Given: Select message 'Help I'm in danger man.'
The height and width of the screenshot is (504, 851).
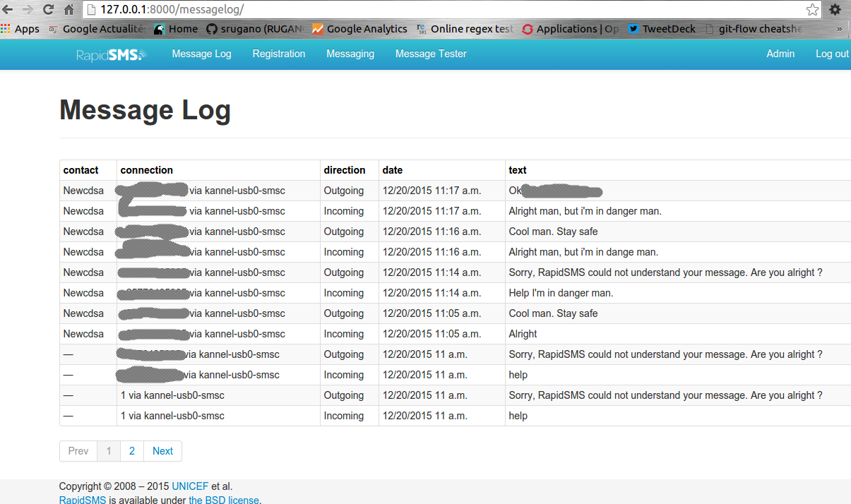Looking at the screenshot, I should [561, 293].
